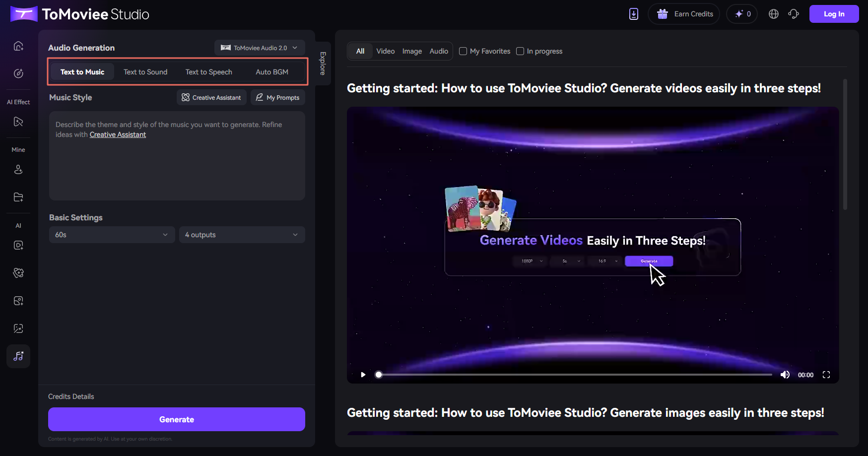Select the Auto BGM tab
This screenshot has height=456, width=868.
click(x=272, y=72)
